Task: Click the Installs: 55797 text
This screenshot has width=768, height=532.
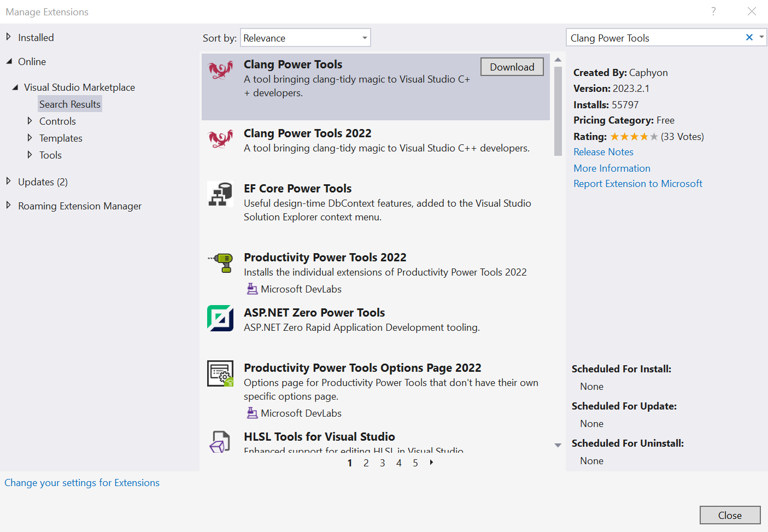Action: pos(606,104)
